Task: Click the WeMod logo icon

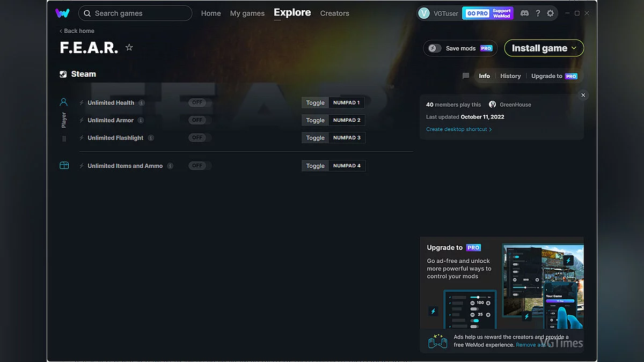Action: pos(62,13)
